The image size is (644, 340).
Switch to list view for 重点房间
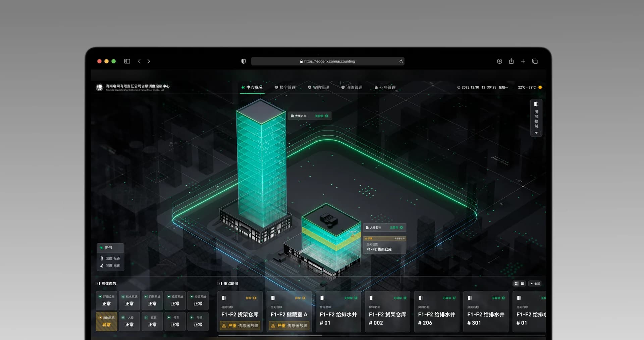[x=522, y=284]
